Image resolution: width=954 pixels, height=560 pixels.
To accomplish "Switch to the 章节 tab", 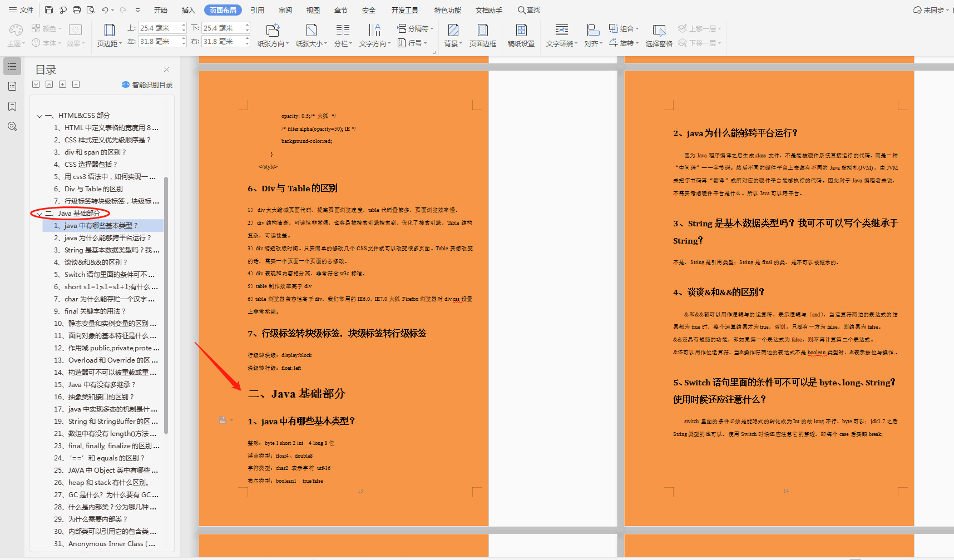I will (341, 10).
